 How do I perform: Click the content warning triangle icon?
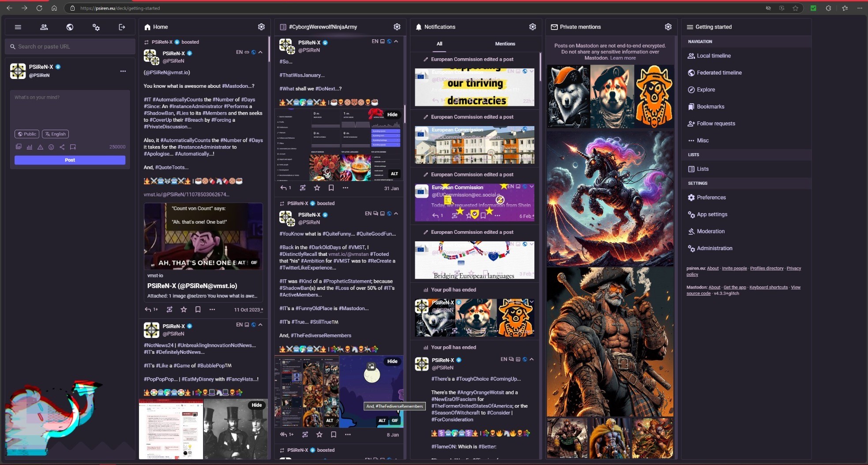click(40, 147)
